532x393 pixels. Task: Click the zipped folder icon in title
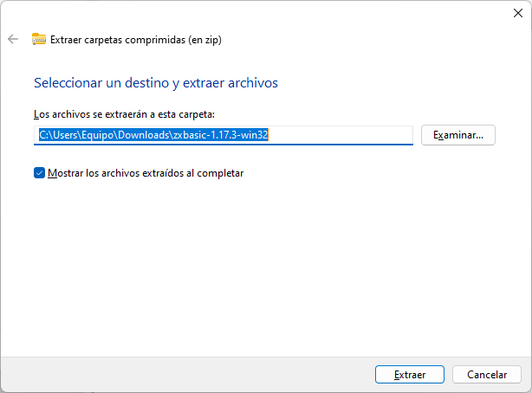pyautogui.click(x=39, y=39)
